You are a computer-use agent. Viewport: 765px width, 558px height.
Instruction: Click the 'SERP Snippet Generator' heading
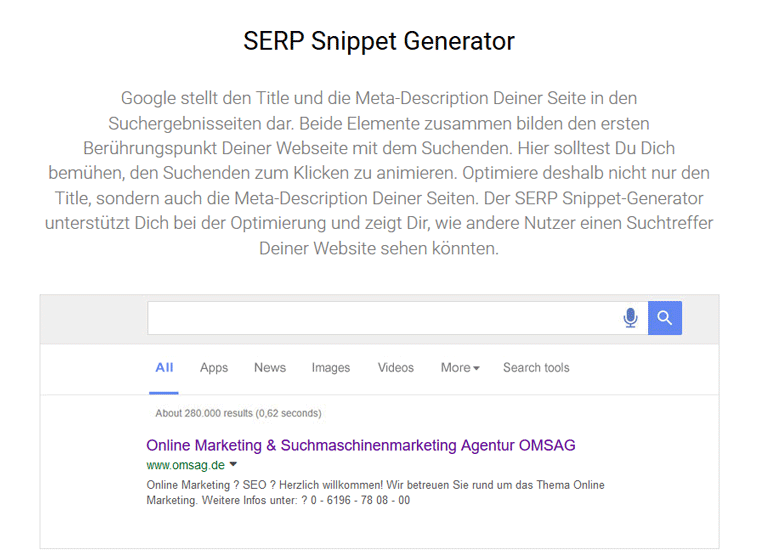[379, 41]
